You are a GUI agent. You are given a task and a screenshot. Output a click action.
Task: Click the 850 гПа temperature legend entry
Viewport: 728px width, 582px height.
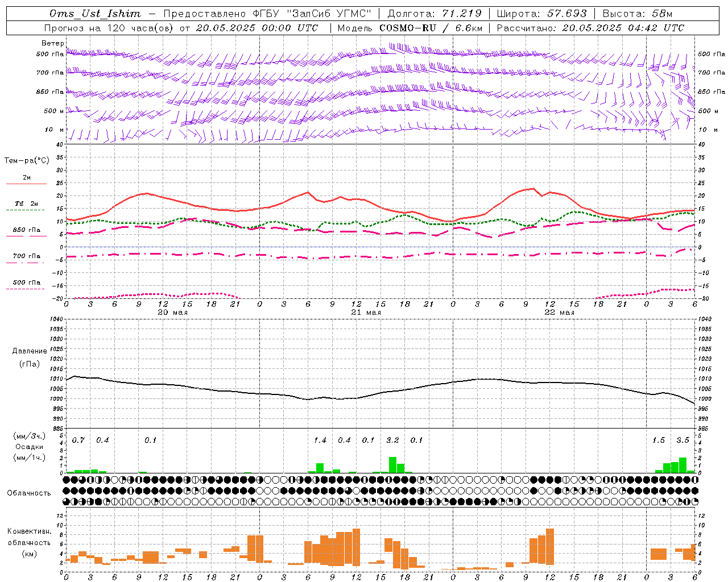[27, 230]
